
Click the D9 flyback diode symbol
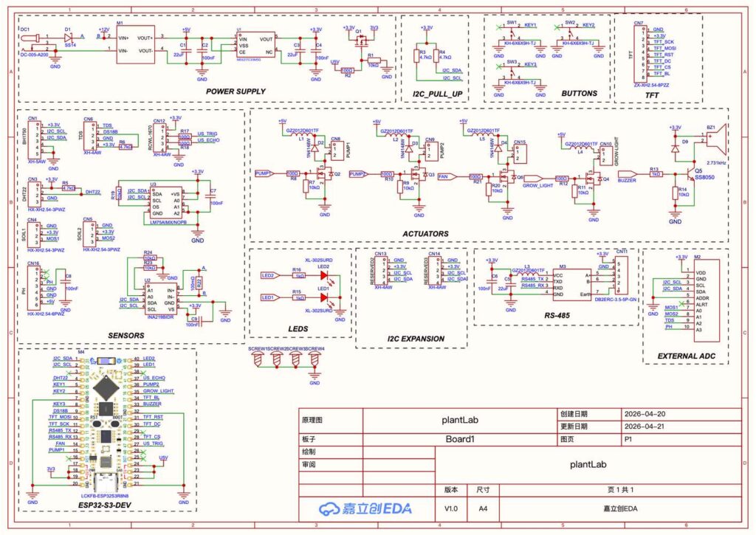675,149
